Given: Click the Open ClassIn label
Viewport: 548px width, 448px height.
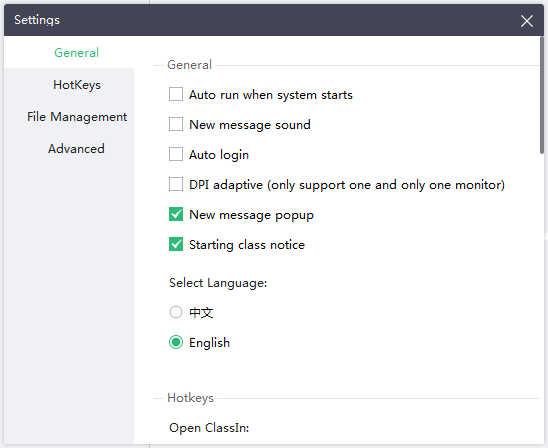Looking at the screenshot, I should point(209,428).
